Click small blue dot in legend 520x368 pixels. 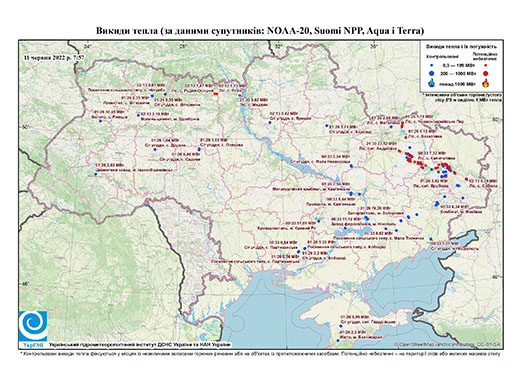[x=431, y=65]
